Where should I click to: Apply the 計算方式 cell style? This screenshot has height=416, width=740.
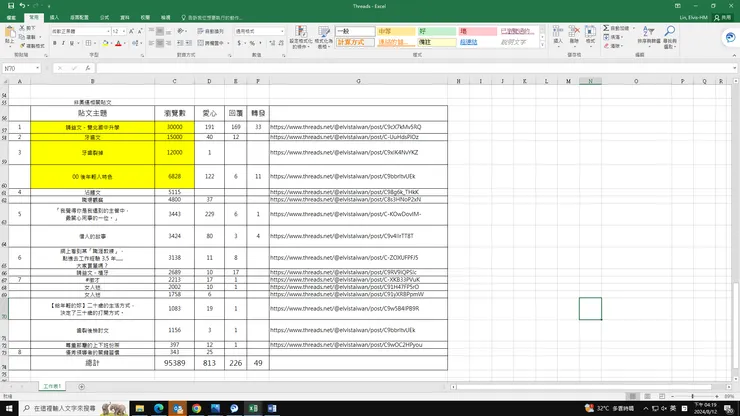coord(355,42)
